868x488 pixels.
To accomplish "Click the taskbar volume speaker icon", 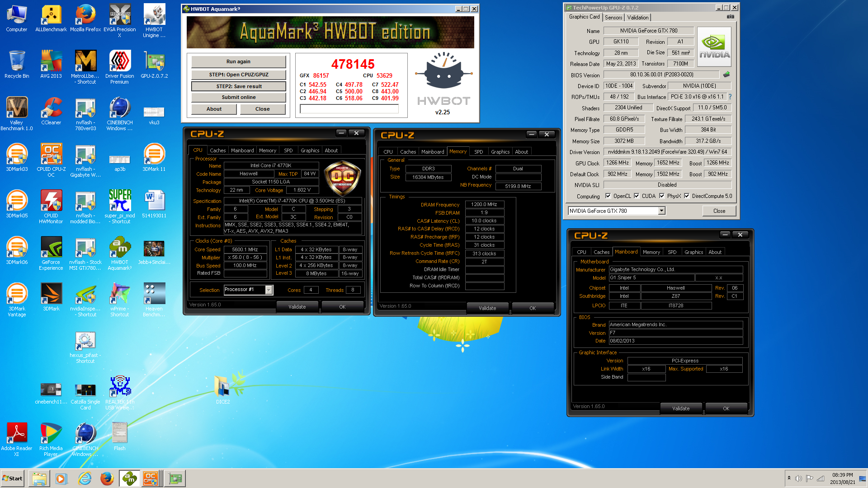I will [798, 479].
